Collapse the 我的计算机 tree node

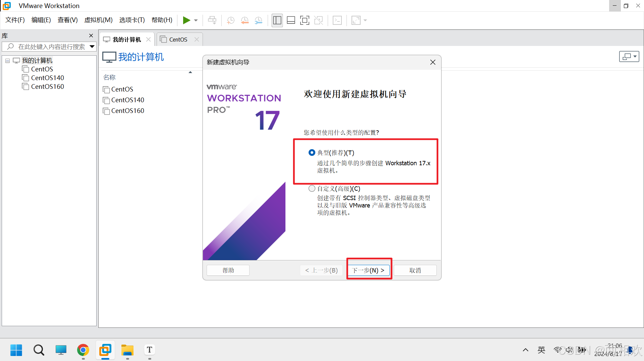(7, 61)
